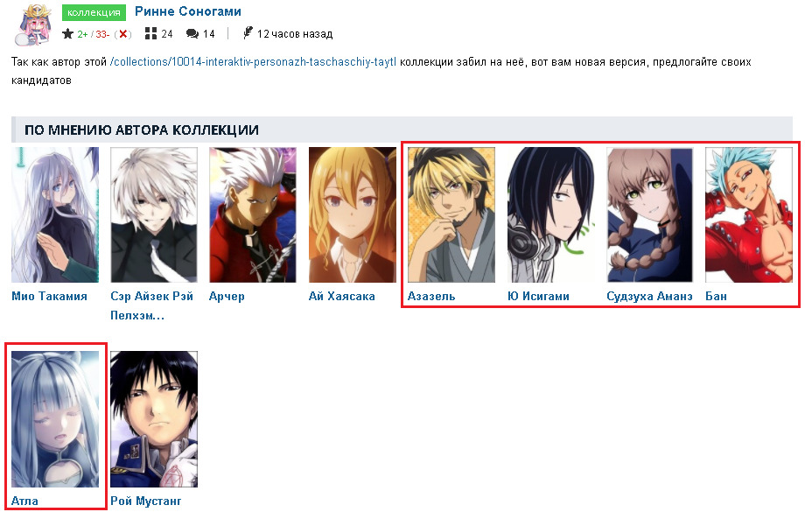The height and width of the screenshot is (512, 812).
Task: Open the collection author's avatar
Action: [34, 25]
